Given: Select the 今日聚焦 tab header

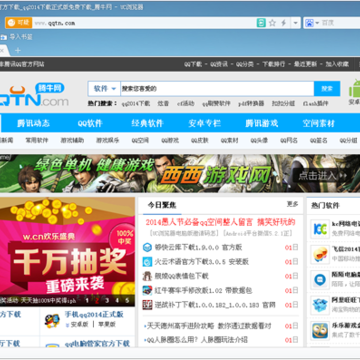Looking at the screenshot, I should click(x=162, y=205).
